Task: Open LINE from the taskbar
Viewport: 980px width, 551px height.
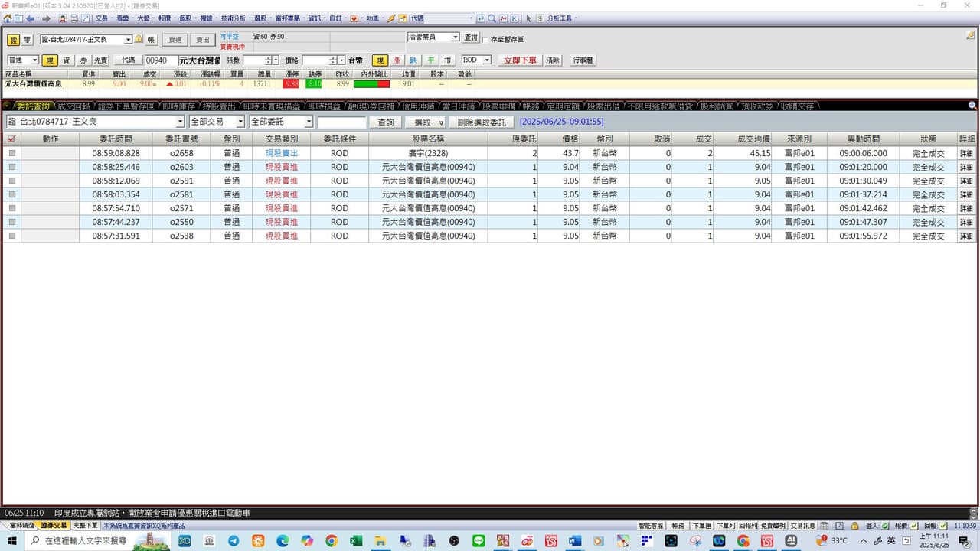Action: point(479,541)
